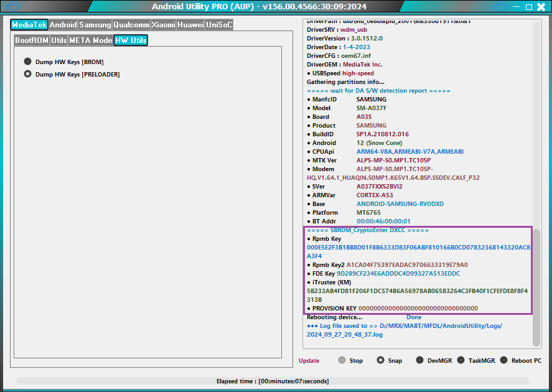The image size is (552, 392).
Task: Open the MediaTek tab
Action: coord(29,25)
